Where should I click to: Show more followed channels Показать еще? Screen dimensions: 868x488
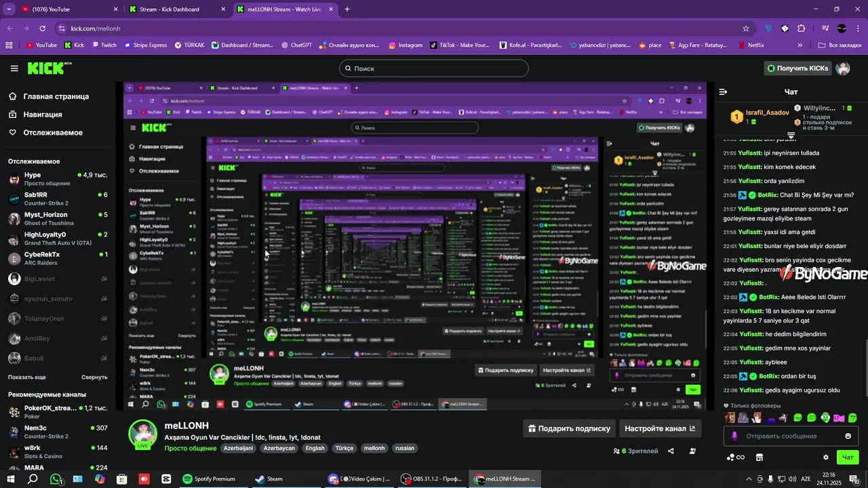pos(27,377)
